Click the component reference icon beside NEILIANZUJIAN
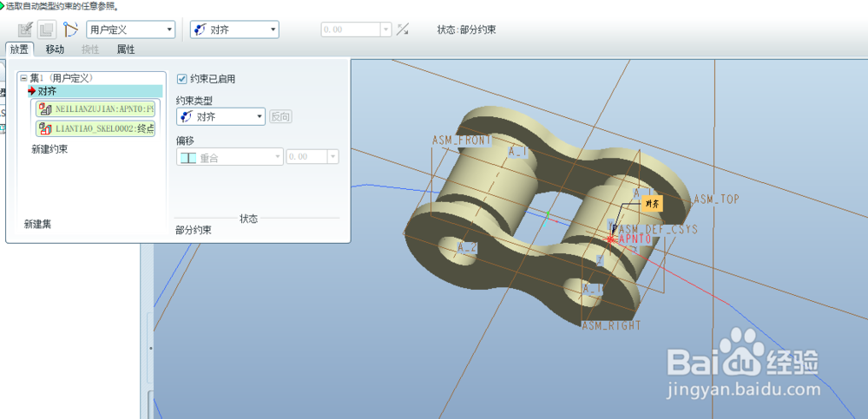 45,109
